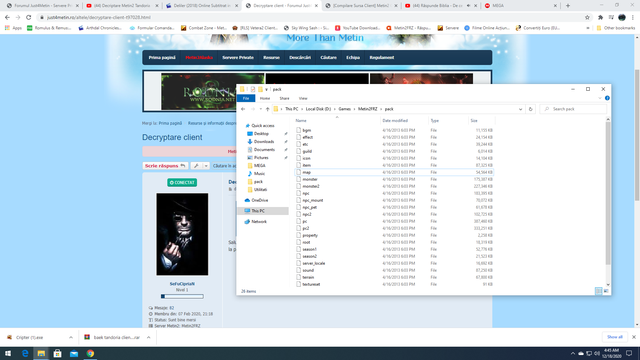Open Network in the navigation pane
640x360 pixels.
[259, 222]
